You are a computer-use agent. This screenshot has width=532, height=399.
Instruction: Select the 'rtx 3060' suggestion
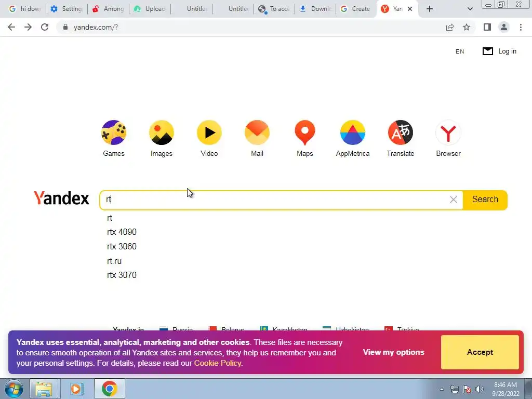click(x=122, y=246)
